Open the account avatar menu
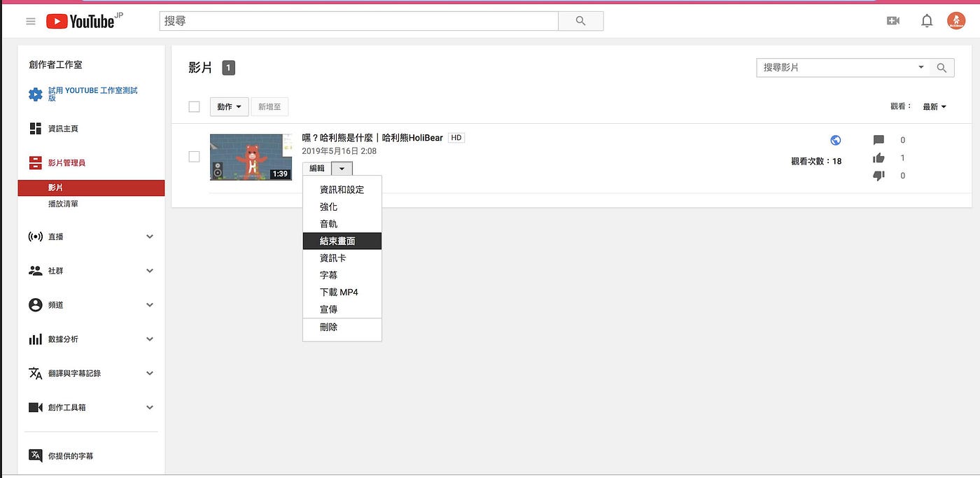 coord(956,21)
